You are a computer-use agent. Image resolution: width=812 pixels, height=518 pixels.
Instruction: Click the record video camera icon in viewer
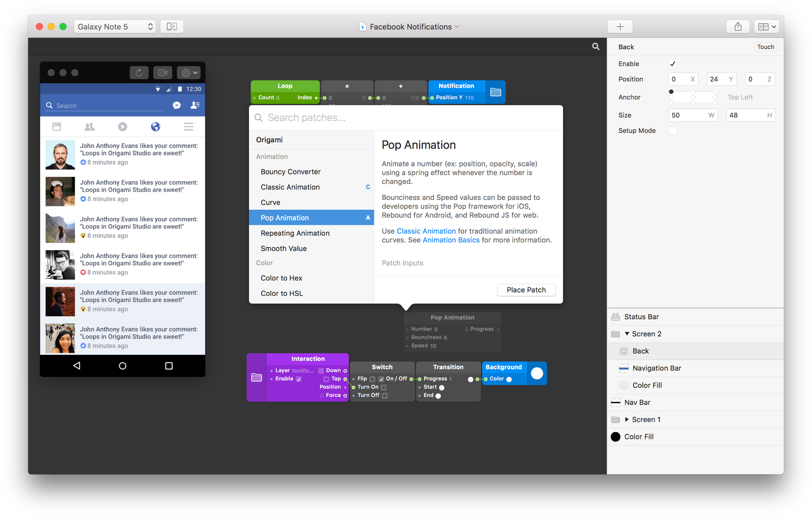(x=163, y=73)
